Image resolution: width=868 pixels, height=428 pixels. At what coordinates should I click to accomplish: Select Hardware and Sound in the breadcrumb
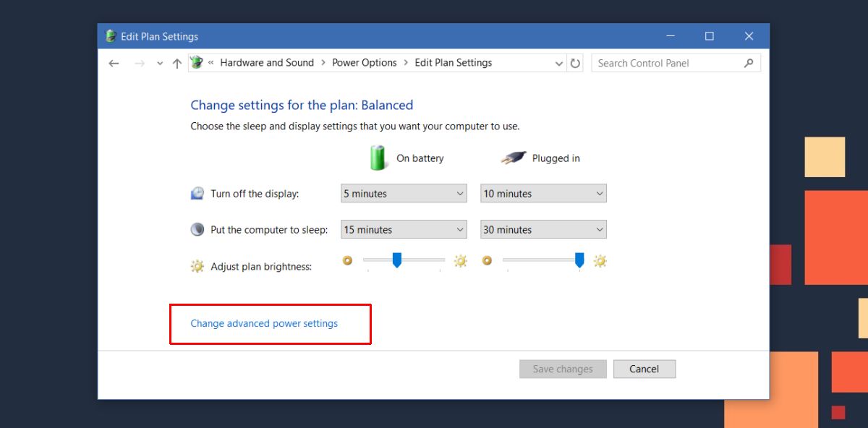(x=267, y=63)
